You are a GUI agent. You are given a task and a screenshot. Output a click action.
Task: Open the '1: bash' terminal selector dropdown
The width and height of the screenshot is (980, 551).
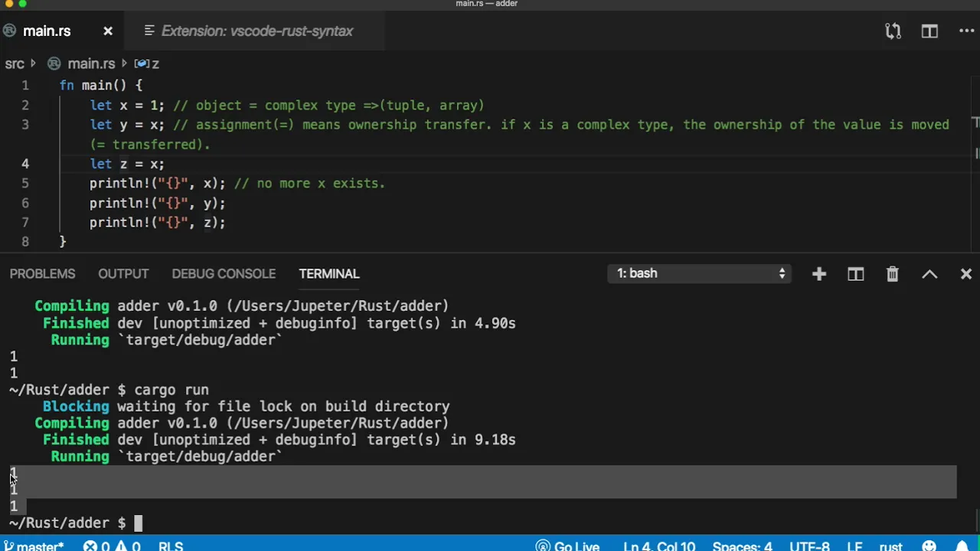(x=700, y=273)
